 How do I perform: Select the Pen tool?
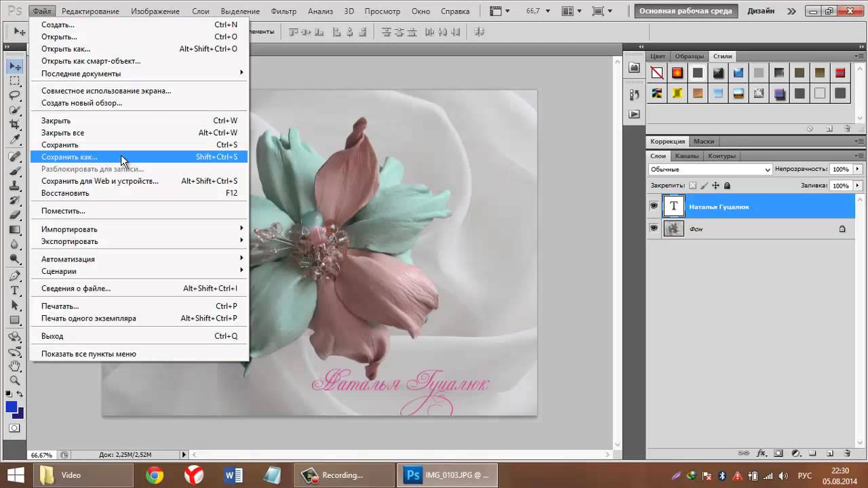pyautogui.click(x=14, y=277)
